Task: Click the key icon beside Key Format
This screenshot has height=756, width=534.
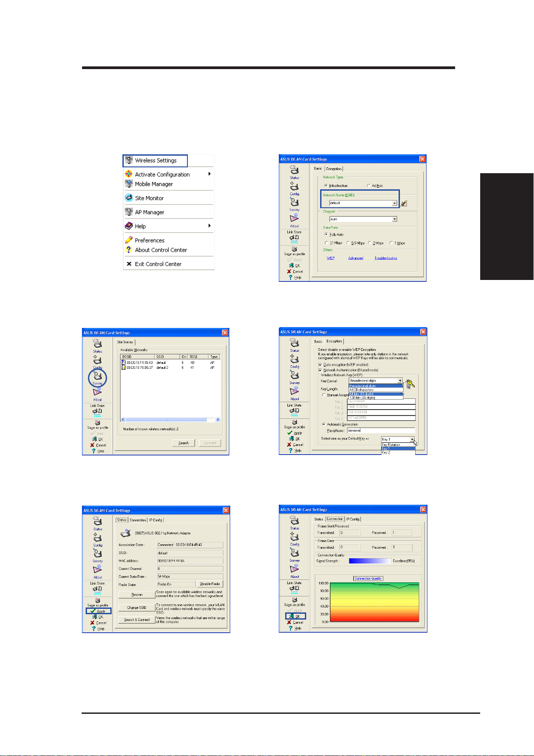Action: 410,384
